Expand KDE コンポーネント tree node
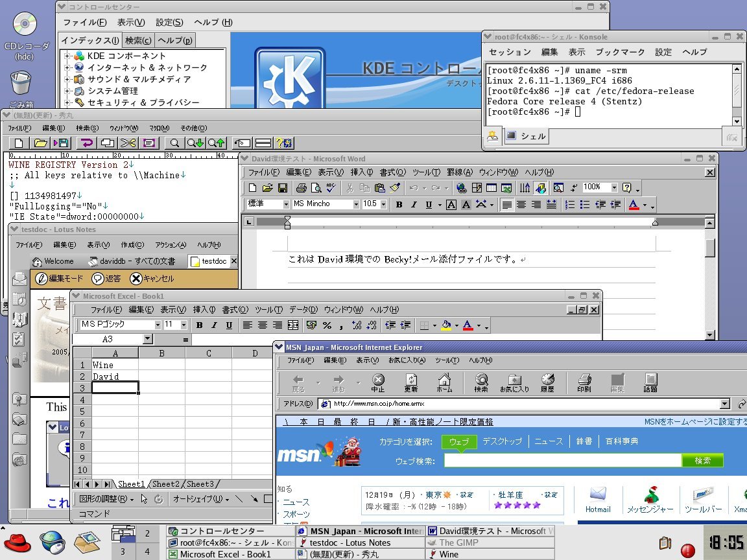The image size is (747, 560). coord(67,56)
